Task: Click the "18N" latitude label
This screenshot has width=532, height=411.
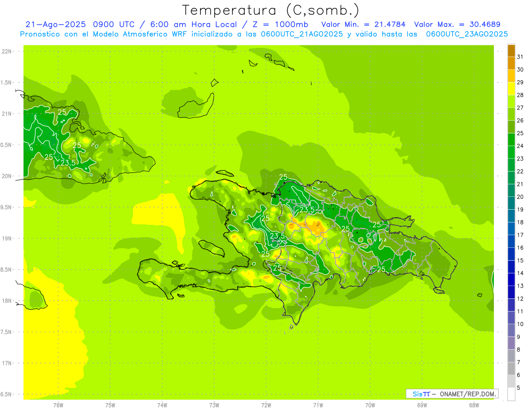Action: tap(7, 301)
